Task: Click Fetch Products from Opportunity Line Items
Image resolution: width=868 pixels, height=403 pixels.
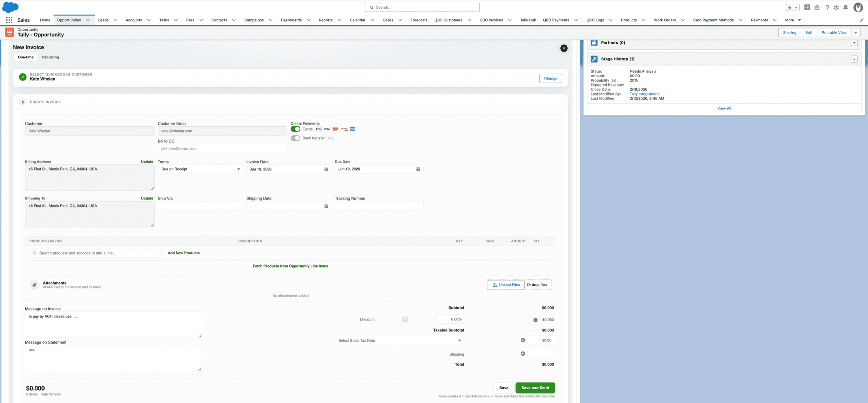Action: pyautogui.click(x=290, y=266)
